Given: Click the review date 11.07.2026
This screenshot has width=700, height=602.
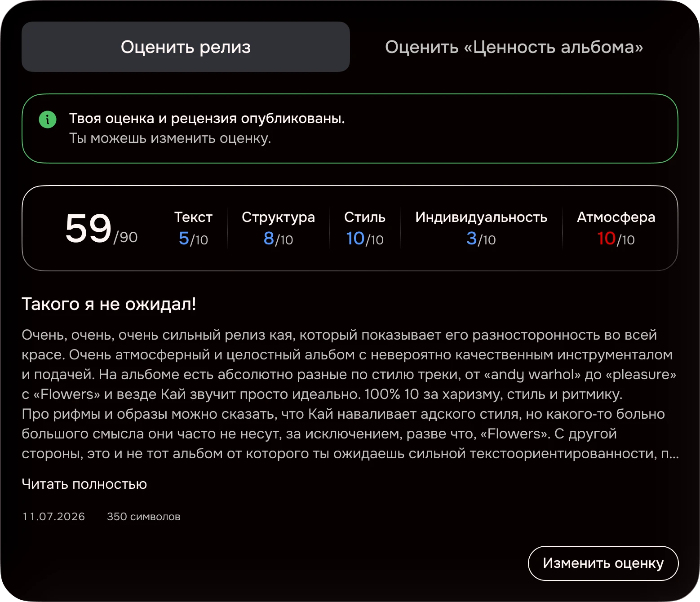Looking at the screenshot, I should 53,517.
